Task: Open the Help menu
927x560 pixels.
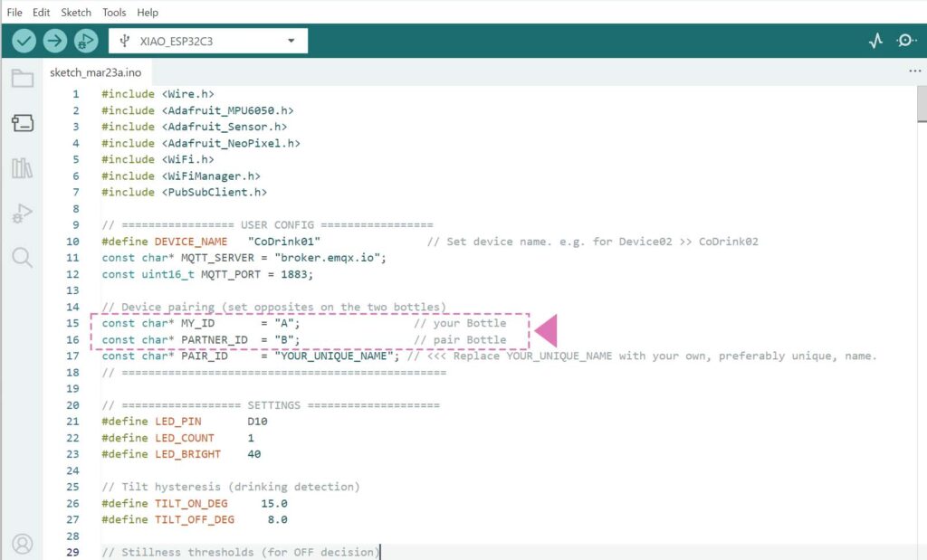Action: (x=148, y=13)
